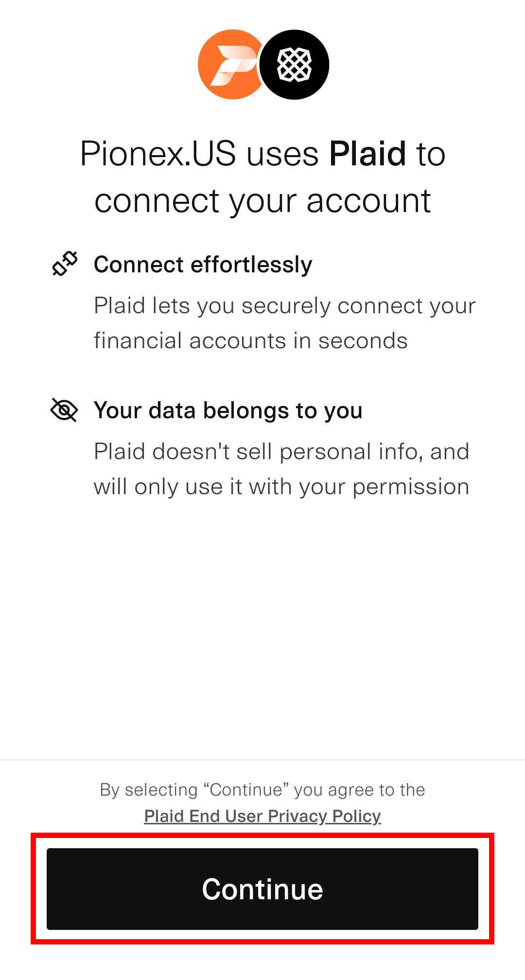Tap 'will only use it with your permission'

(281, 487)
